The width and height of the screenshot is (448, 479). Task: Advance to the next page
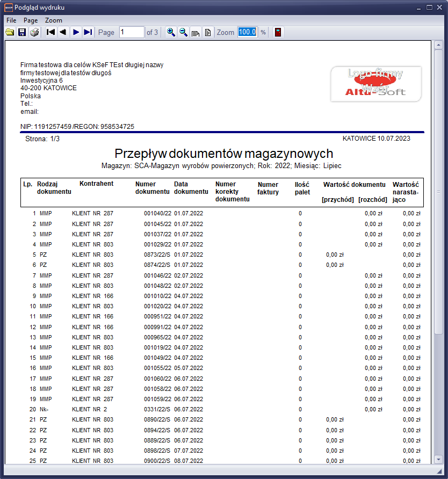76,32
